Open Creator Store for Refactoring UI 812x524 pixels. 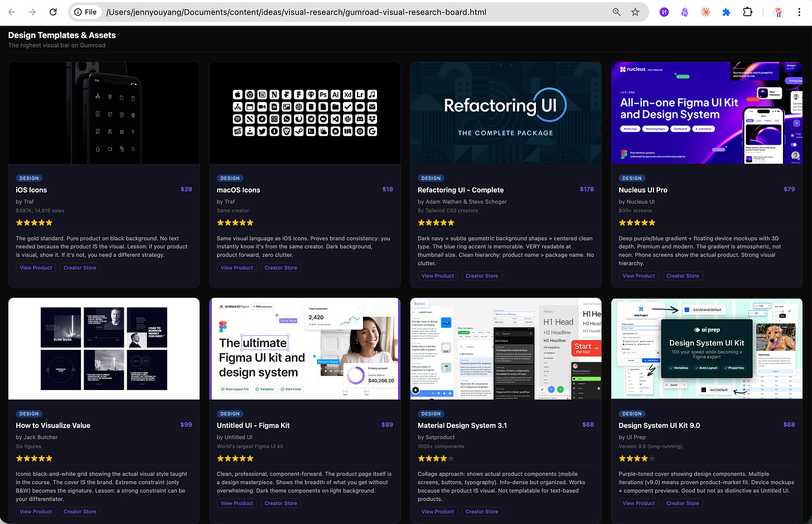[x=482, y=276]
